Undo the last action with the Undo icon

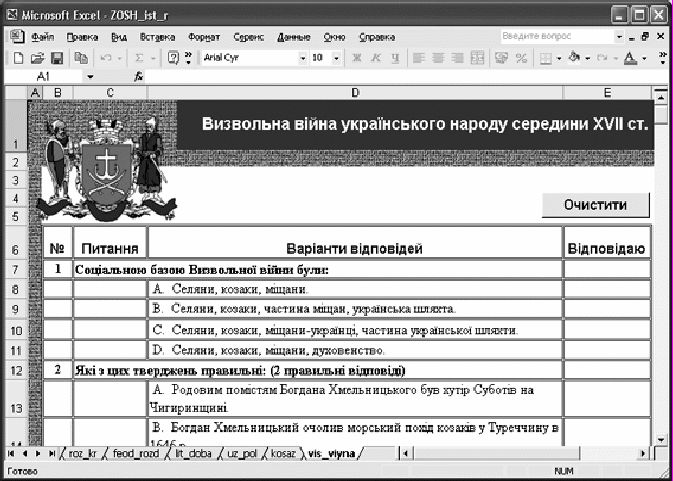(106, 58)
